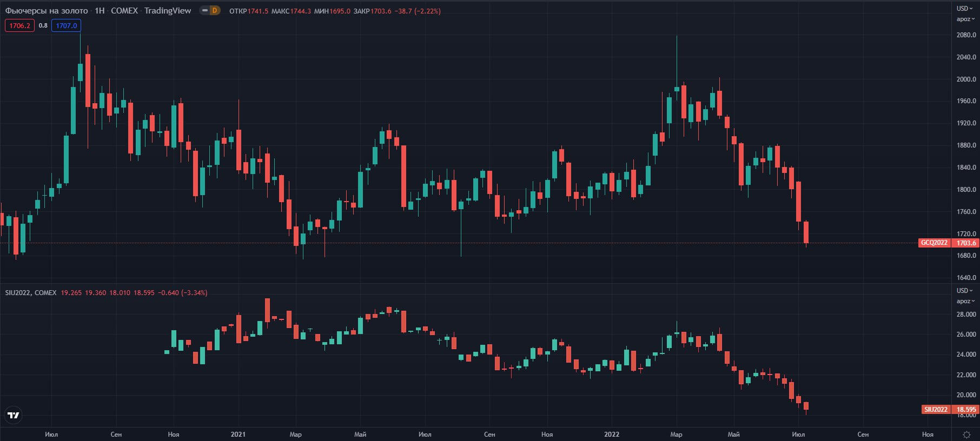Click the silver open value 19.265
980x441 pixels.
coord(71,293)
